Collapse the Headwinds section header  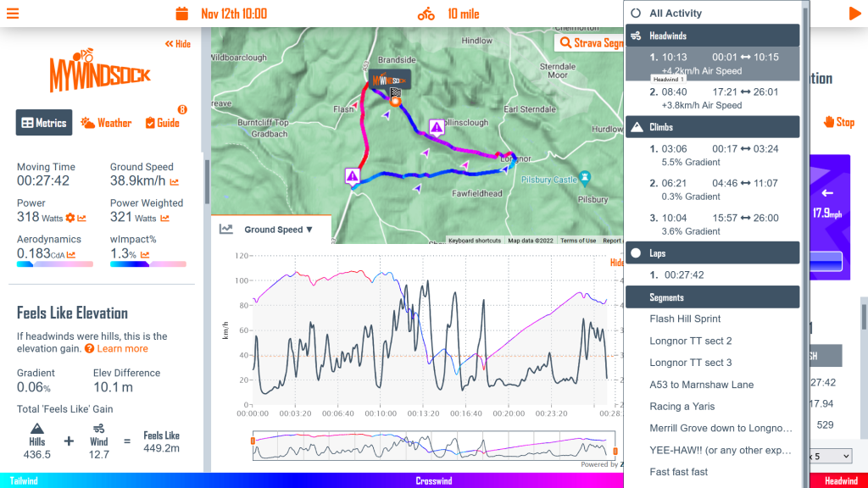pyautogui.click(x=712, y=36)
